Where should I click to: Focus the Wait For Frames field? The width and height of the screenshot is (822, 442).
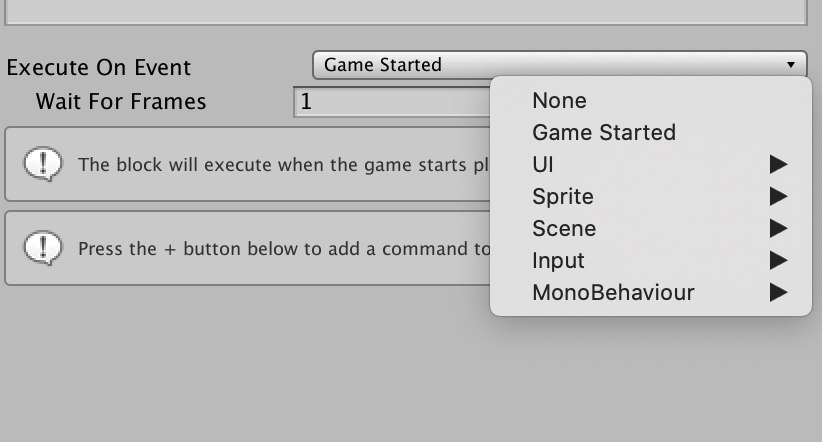coord(392,102)
